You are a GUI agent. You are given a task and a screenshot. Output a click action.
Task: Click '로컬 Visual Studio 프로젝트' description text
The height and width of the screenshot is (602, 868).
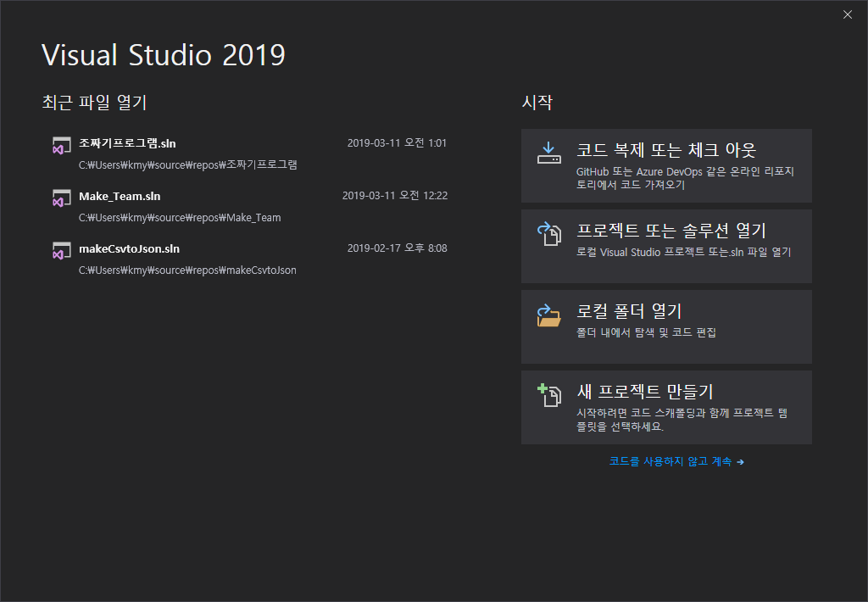pos(684,252)
